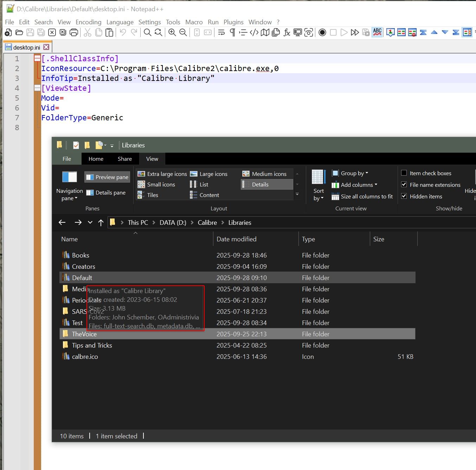This screenshot has width=476, height=470.
Task: Click the Preview pane button
Action: tap(107, 177)
